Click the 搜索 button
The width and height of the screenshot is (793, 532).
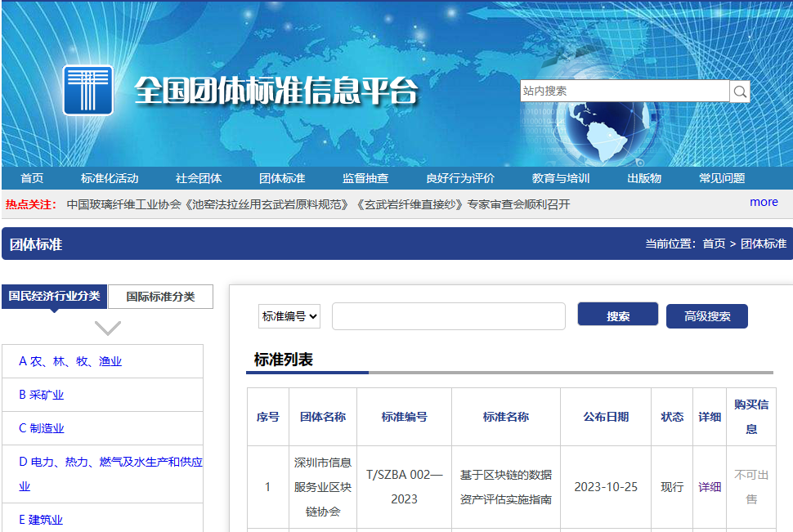click(x=617, y=315)
